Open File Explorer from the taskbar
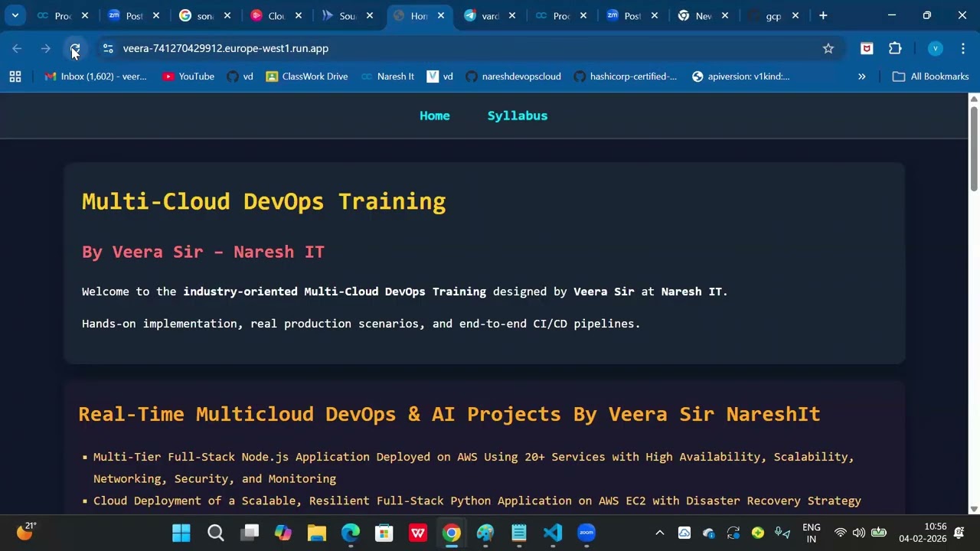 click(317, 533)
